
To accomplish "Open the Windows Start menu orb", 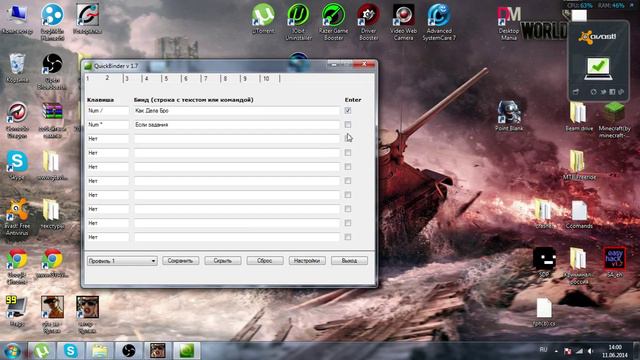I will pos(12,351).
